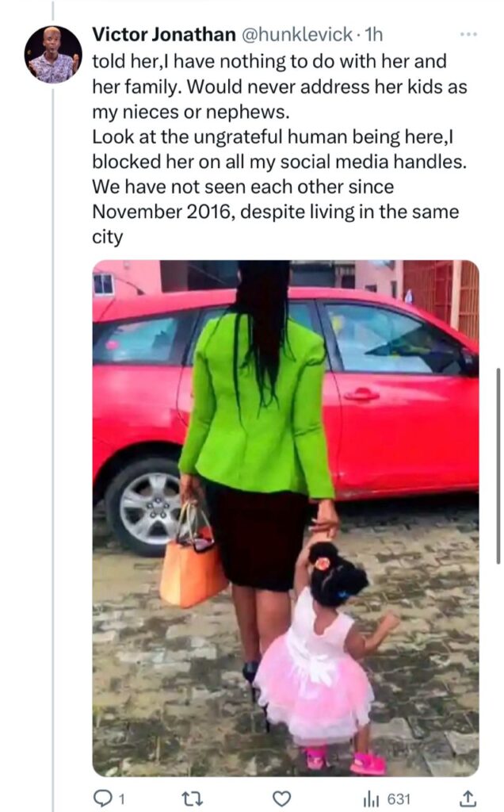Click the 631 views count

click(x=399, y=799)
